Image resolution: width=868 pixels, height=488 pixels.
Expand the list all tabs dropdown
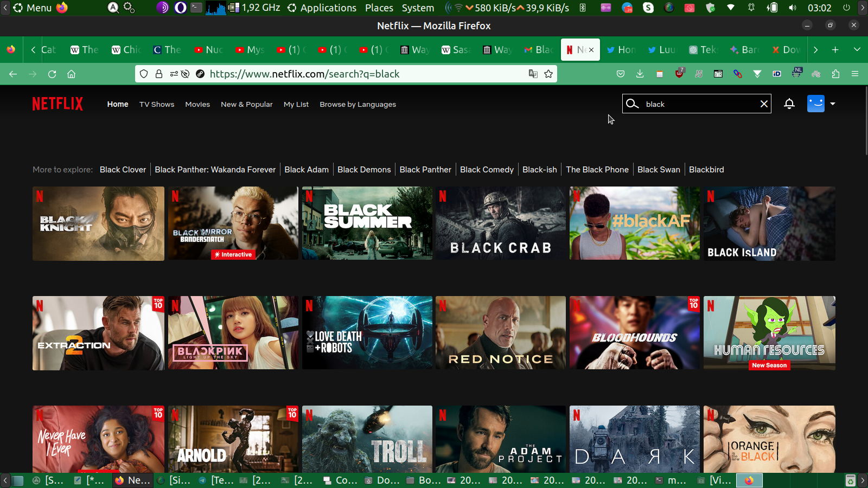pos(857,50)
